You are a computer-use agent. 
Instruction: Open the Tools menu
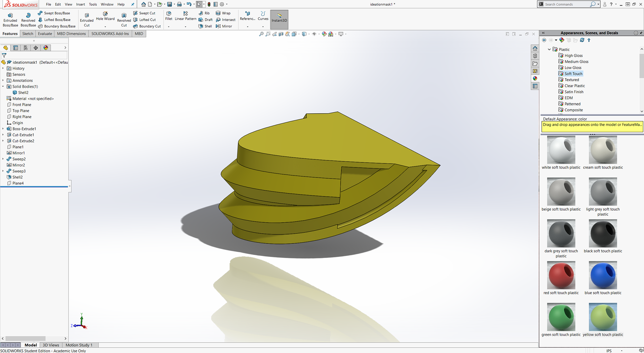93,4
